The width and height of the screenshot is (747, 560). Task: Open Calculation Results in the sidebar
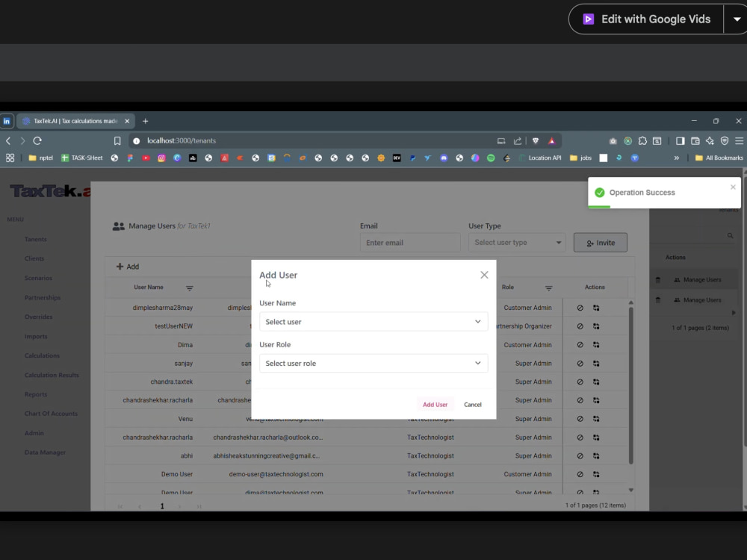(x=52, y=375)
